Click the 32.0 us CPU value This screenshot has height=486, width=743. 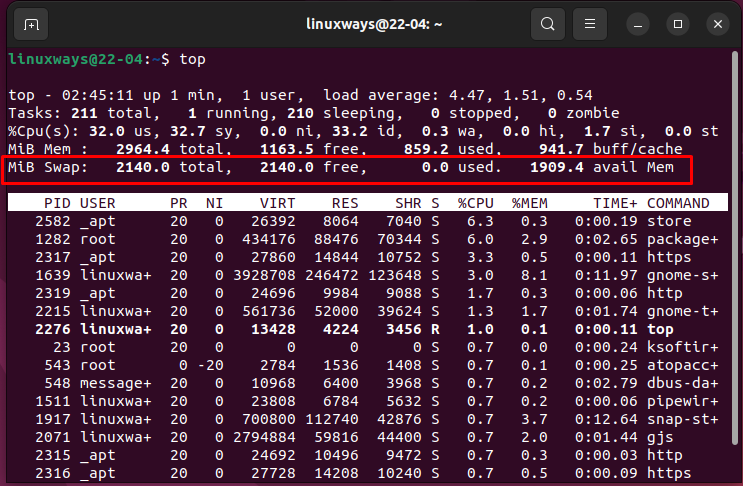pyautogui.click(x=107, y=131)
